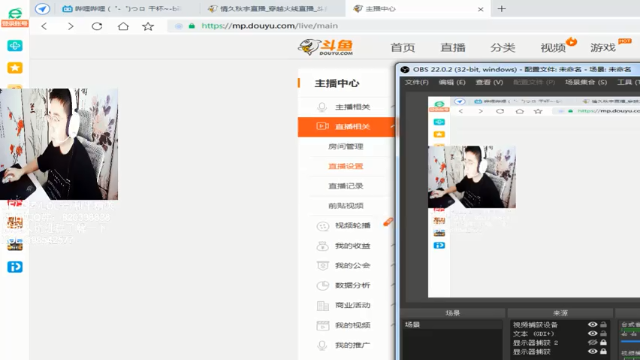Hide the 文本 (GDI+) source with its eye
Screen dimensions: 640x360
(592, 333)
